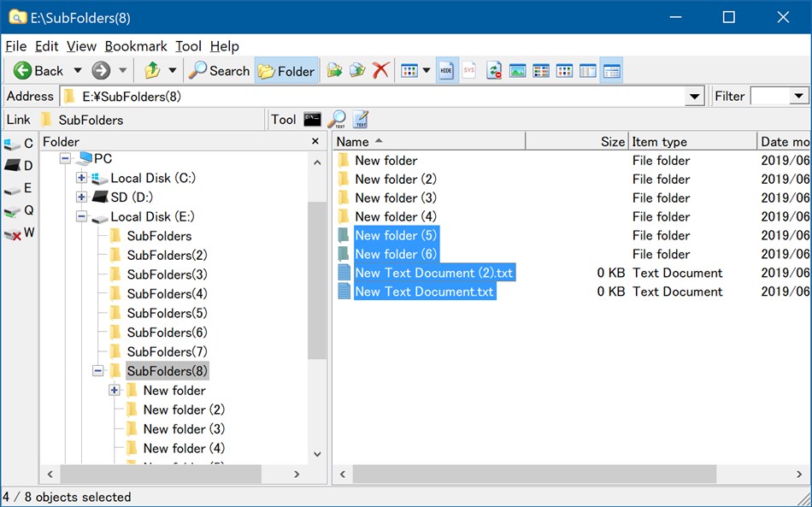
Task: Open the View menu
Action: pos(81,46)
